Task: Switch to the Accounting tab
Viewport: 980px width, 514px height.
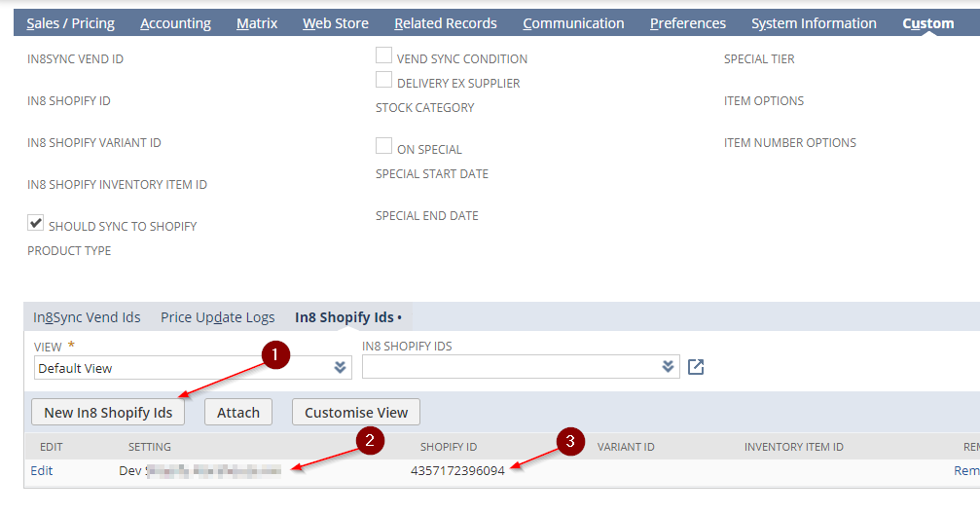Action: coord(175,23)
